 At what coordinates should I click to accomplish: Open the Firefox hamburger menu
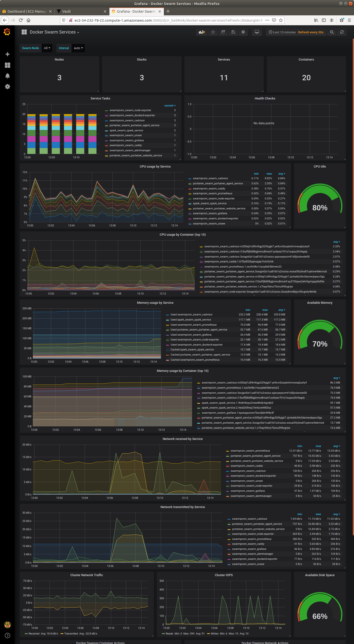point(349,20)
